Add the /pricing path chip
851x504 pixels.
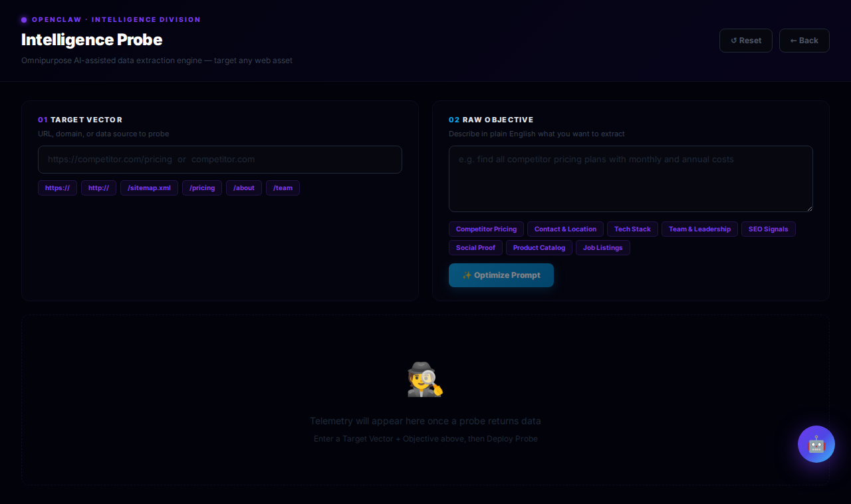(x=202, y=188)
